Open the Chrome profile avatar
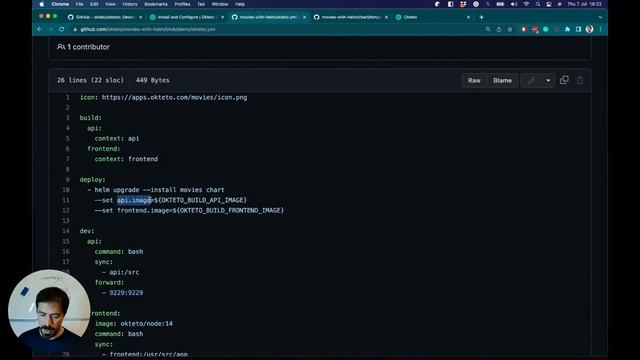 coord(589,29)
